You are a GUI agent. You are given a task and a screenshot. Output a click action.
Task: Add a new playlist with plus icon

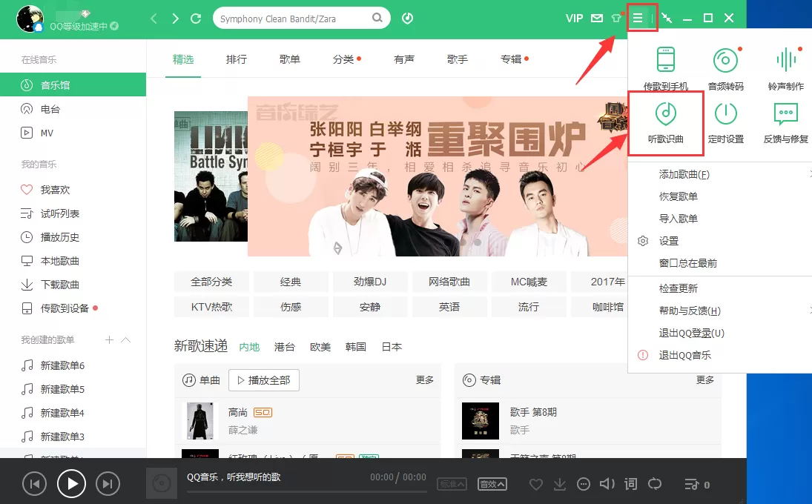coord(109,340)
